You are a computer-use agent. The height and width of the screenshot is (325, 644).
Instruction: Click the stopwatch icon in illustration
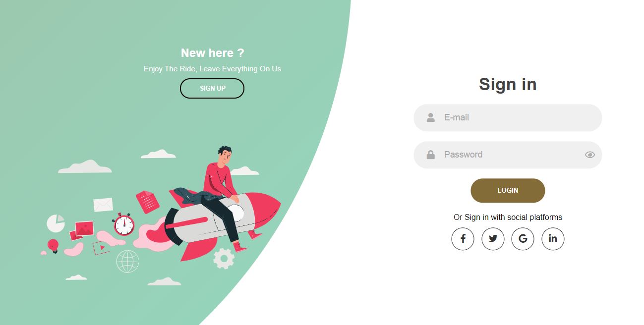point(123,224)
